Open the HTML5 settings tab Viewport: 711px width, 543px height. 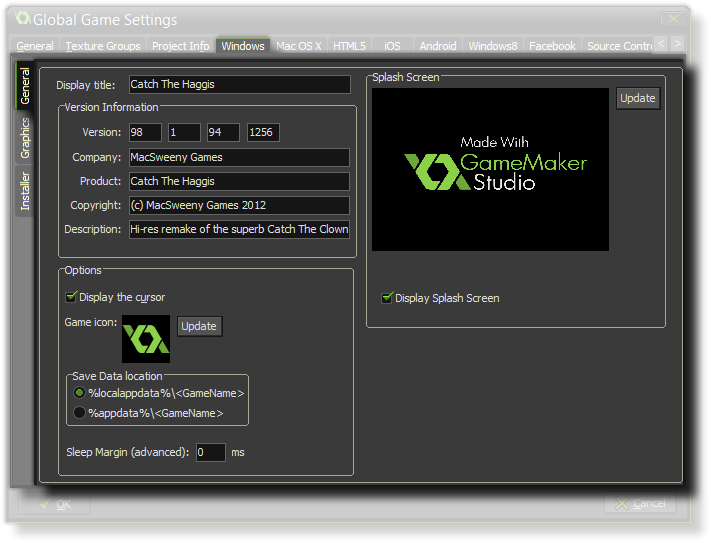(349, 46)
